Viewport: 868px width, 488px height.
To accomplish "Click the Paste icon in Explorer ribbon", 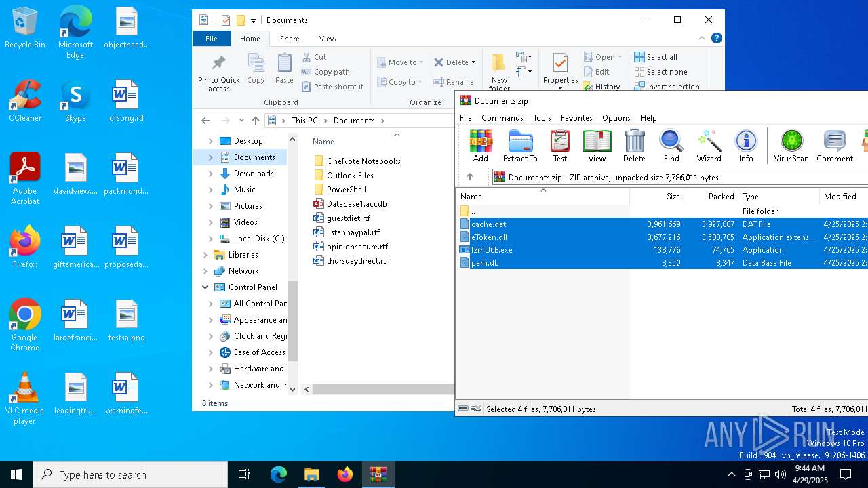I will pos(284,68).
